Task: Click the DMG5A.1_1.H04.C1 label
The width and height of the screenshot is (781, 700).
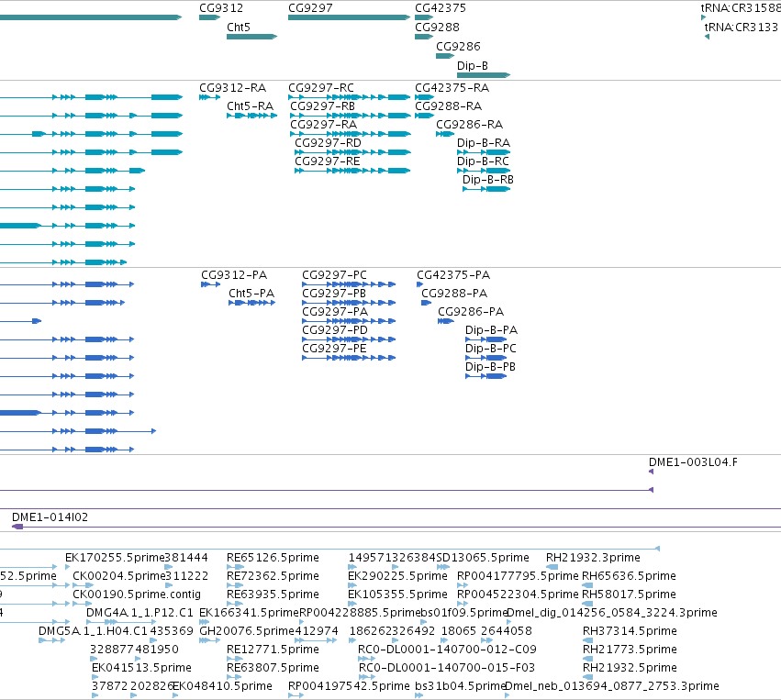Action: click(93, 631)
